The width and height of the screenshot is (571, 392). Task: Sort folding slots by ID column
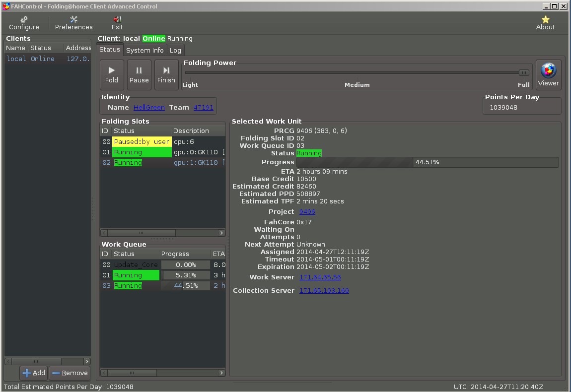coord(105,131)
